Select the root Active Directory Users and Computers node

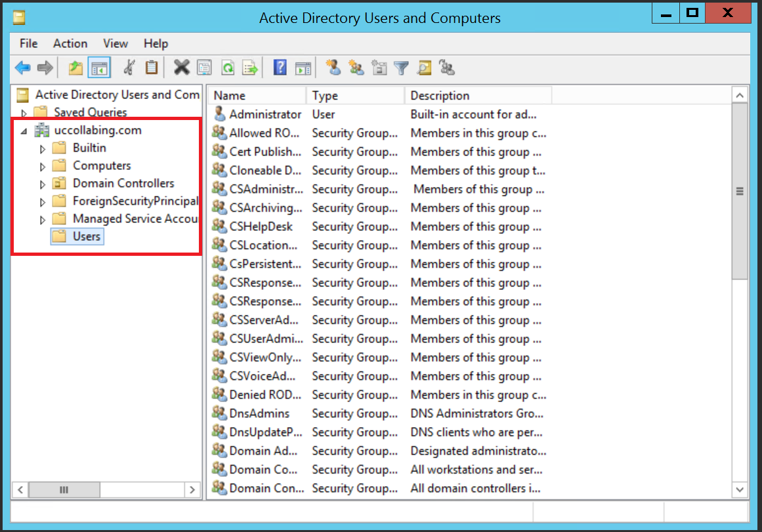(x=117, y=94)
